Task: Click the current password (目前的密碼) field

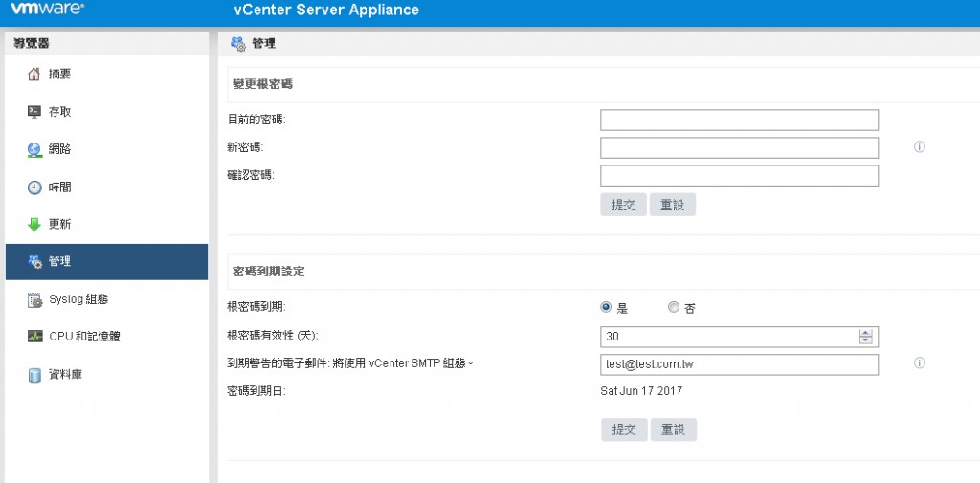Action: (740, 120)
